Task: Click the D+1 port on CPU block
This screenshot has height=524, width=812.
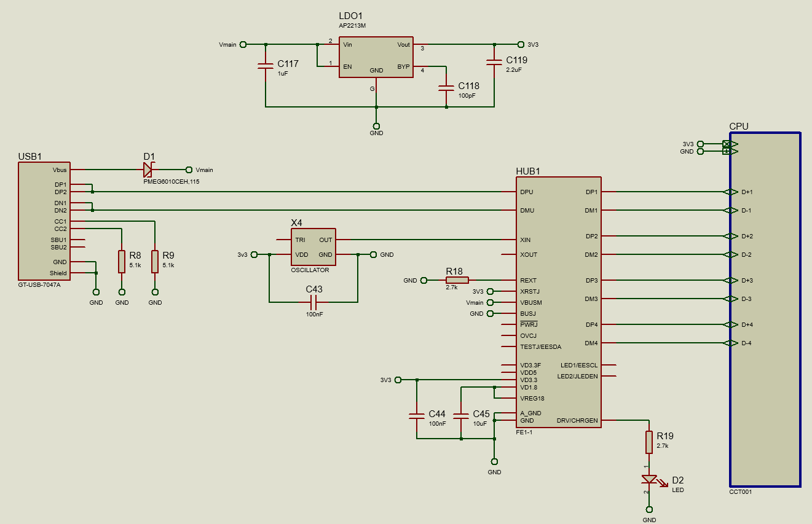Action: pos(731,192)
